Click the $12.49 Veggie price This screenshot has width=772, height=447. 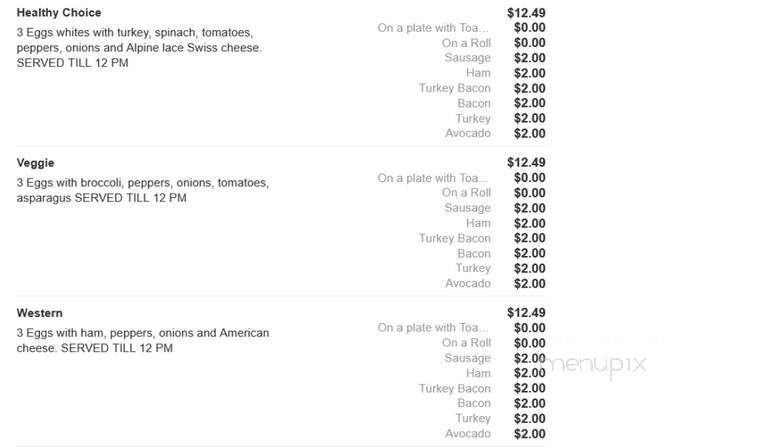click(526, 162)
